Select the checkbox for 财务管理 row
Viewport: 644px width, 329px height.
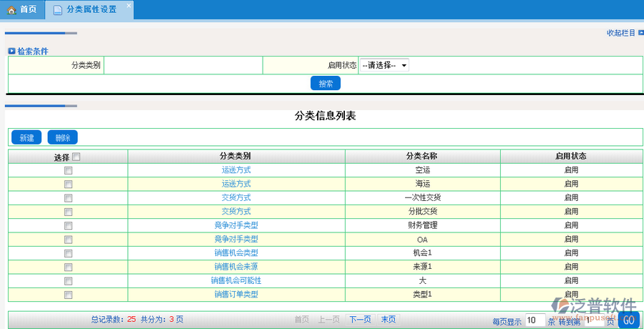point(68,225)
